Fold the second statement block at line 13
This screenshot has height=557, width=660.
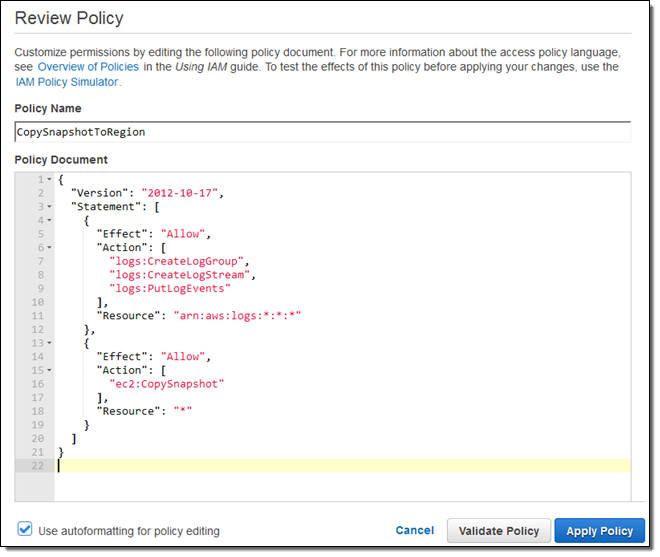(49, 343)
